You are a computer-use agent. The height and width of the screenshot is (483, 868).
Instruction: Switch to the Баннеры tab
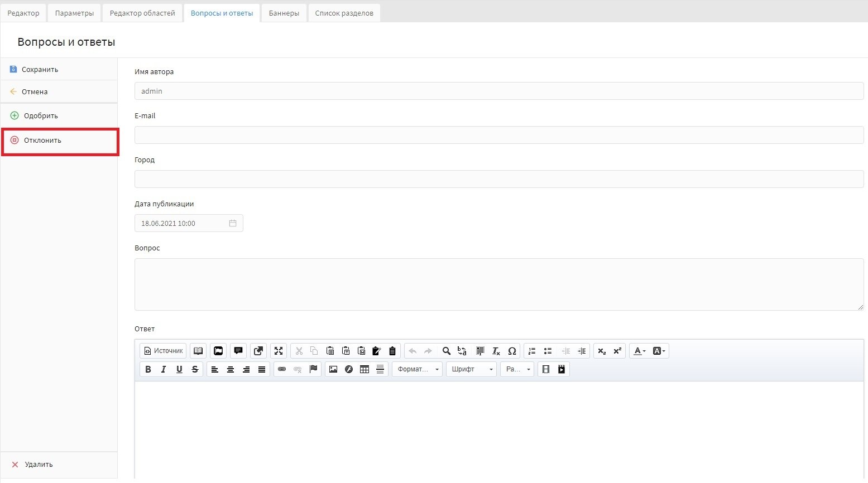[284, 13]
